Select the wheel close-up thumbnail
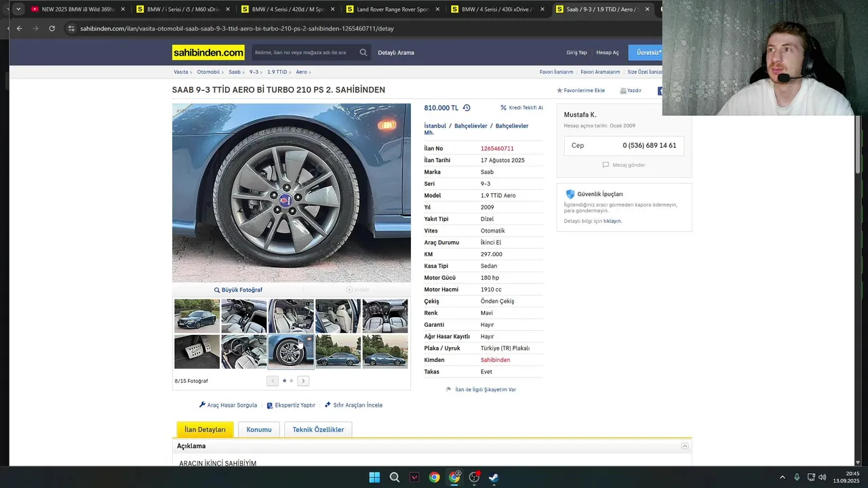This screenshot has width=868, height=488. pos(291,352)
